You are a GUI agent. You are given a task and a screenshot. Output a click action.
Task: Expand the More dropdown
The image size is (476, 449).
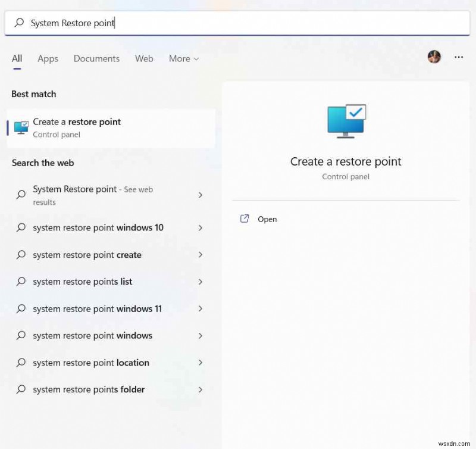(x=184, y=58)
